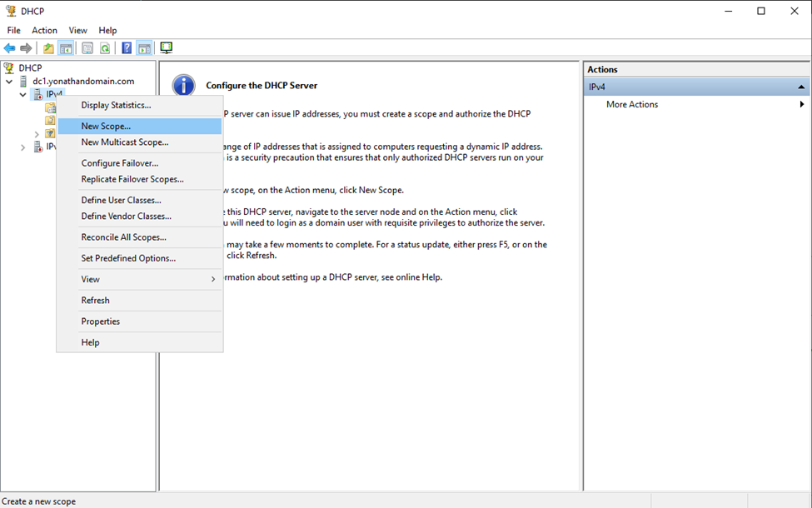Click the Filters folder icon with funnel
812x508 pixels.
click(x=50, y=133)
